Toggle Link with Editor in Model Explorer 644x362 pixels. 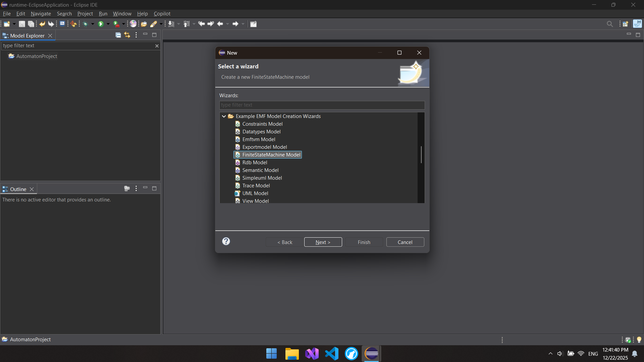click(x=127, y=35)
